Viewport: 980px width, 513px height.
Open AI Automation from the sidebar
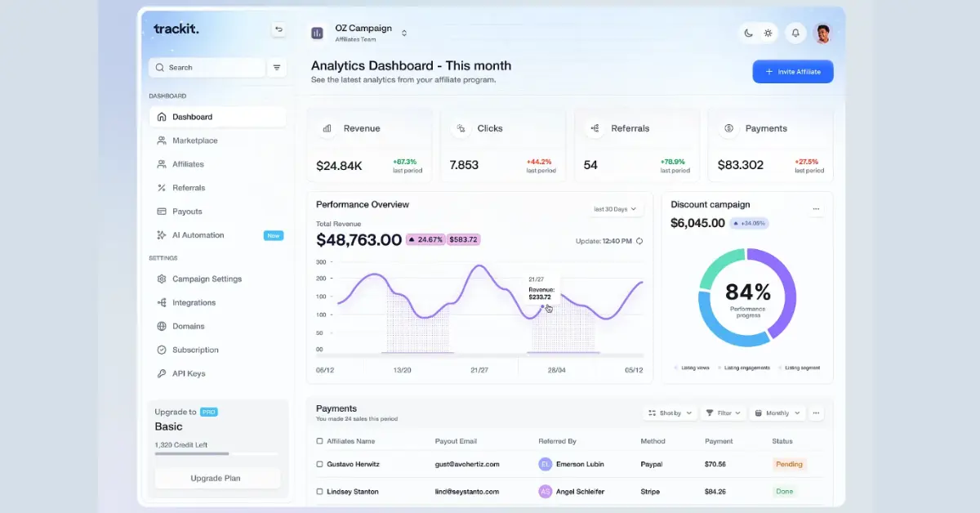(x=197, y=235)
